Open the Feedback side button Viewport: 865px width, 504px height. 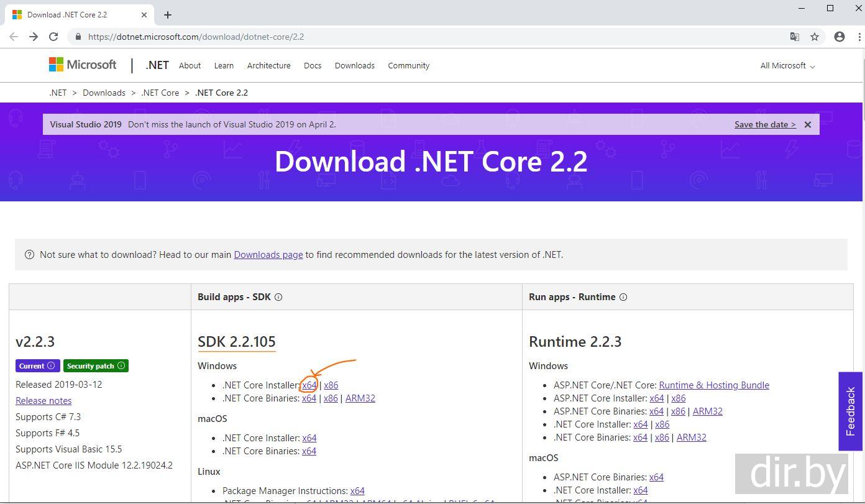851,411
